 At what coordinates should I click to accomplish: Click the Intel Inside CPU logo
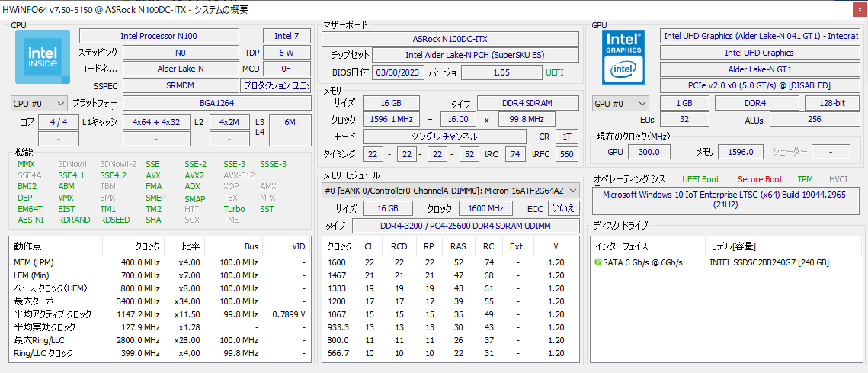coord(43,56)
